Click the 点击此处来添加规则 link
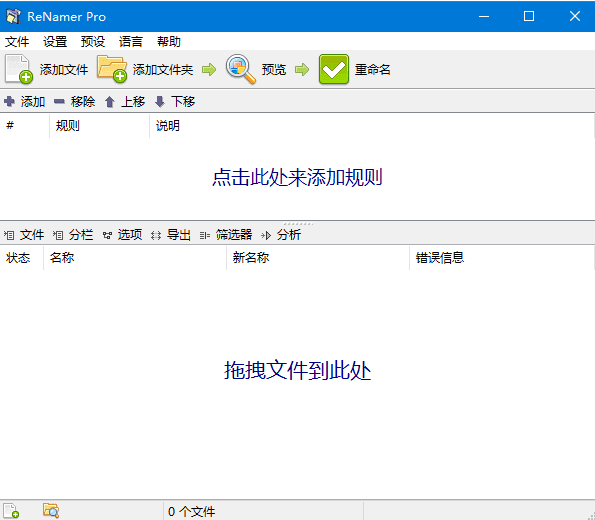This screenshot has width=595, height=520. click(x=297, y=177)
